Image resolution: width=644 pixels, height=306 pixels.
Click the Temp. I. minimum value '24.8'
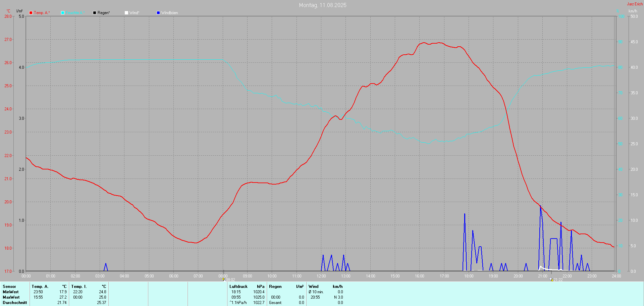pos(103,292)
